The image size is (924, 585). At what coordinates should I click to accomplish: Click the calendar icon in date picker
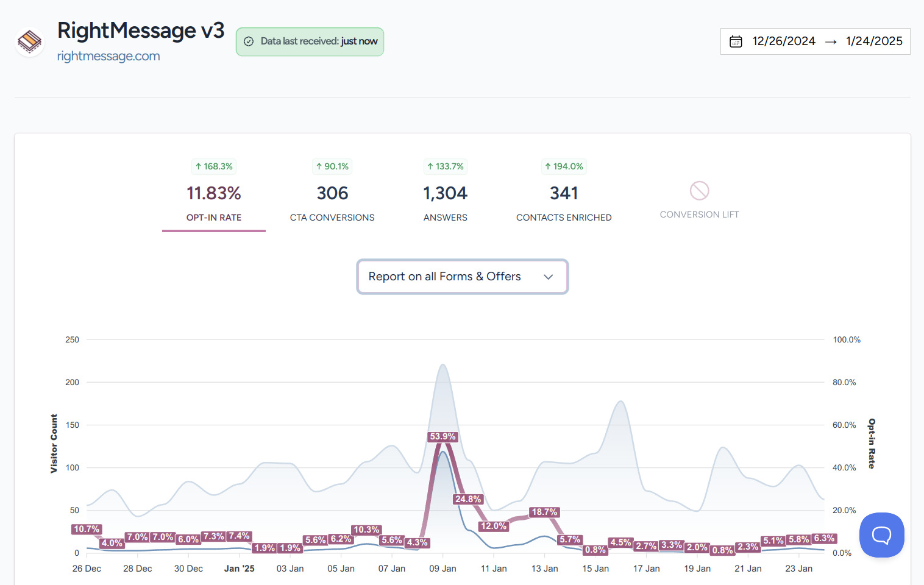(x=736, y=41)
